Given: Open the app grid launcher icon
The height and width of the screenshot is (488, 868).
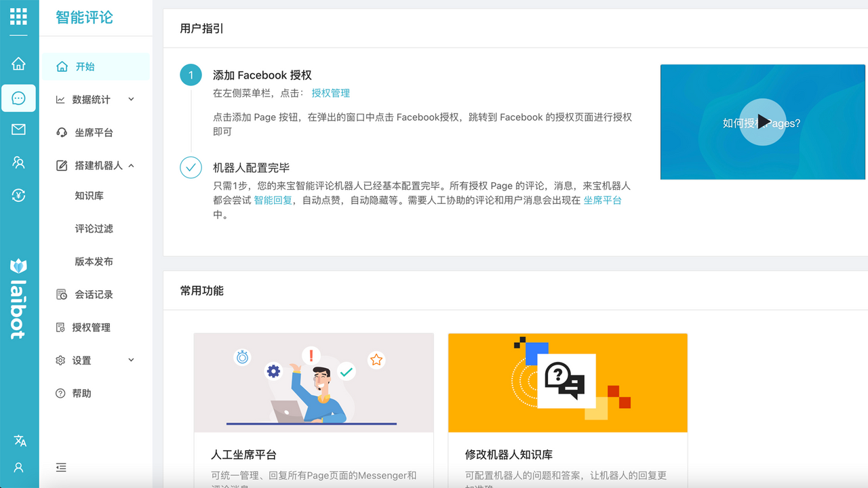Looking at the screenshot, I should coord(18,17).
